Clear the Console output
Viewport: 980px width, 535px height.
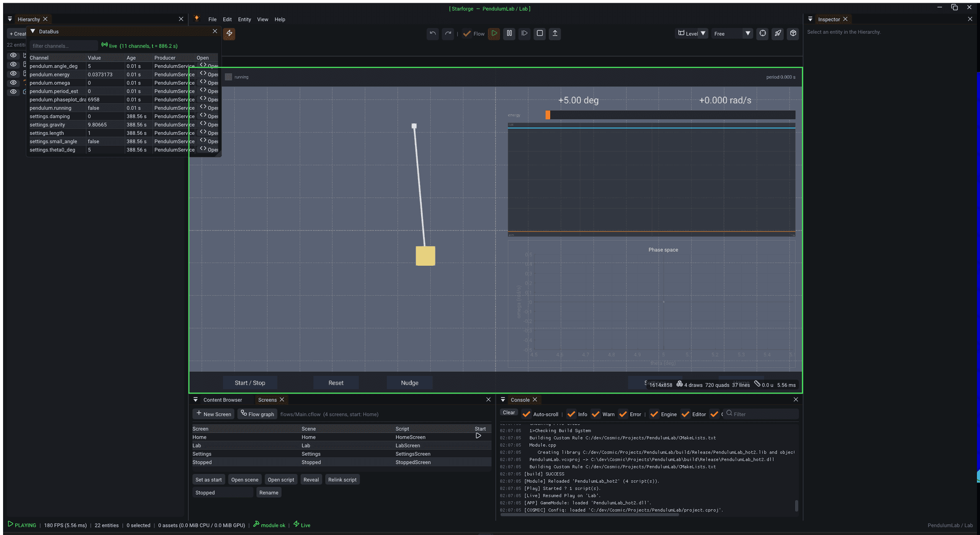click(509, 413)
